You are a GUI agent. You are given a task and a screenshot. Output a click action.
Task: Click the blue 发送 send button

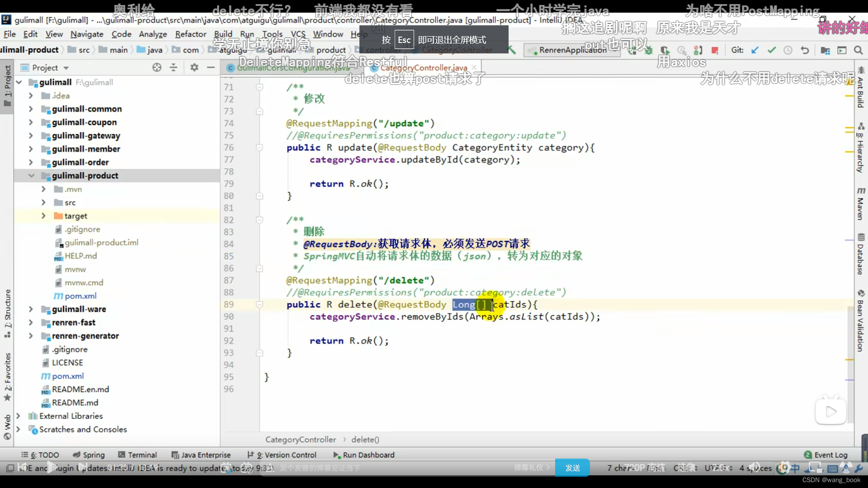pos(572,468)
